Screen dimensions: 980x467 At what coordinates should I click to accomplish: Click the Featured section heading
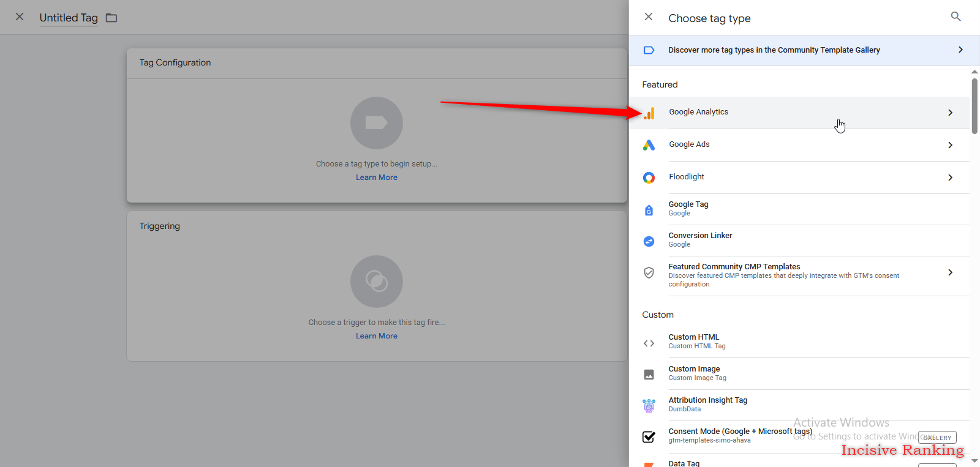660,84
